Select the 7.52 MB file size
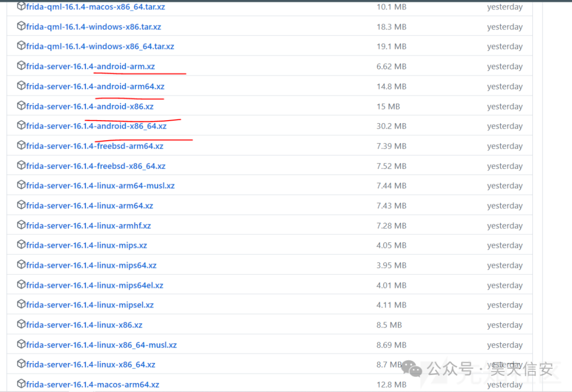This screenshot has height=392, width=572. pyautogui.click(x=391, y=166)
